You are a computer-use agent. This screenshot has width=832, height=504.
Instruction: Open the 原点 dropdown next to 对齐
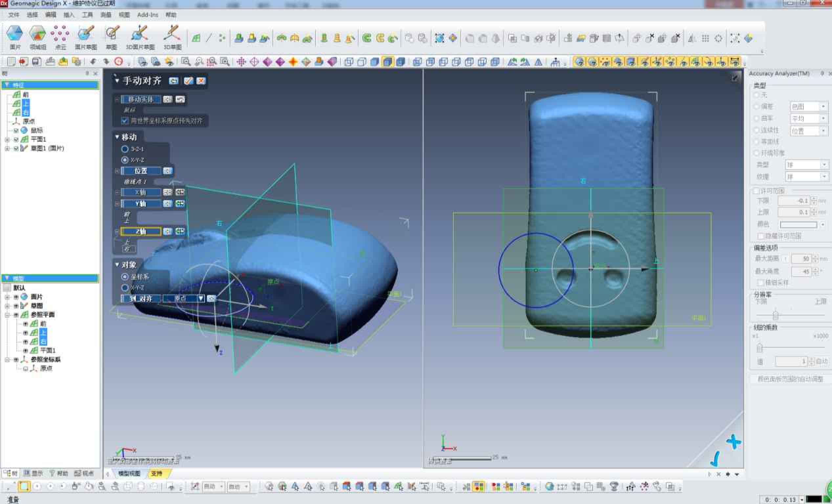201,298
